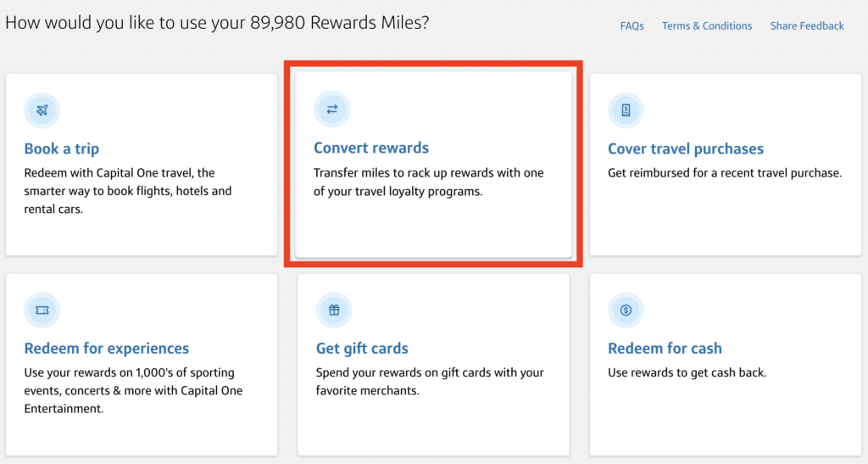The width and height of the screenshot is (868, 464).
Task: Click the receipt icon above Cover travel purchases
Action: point(626,110)
